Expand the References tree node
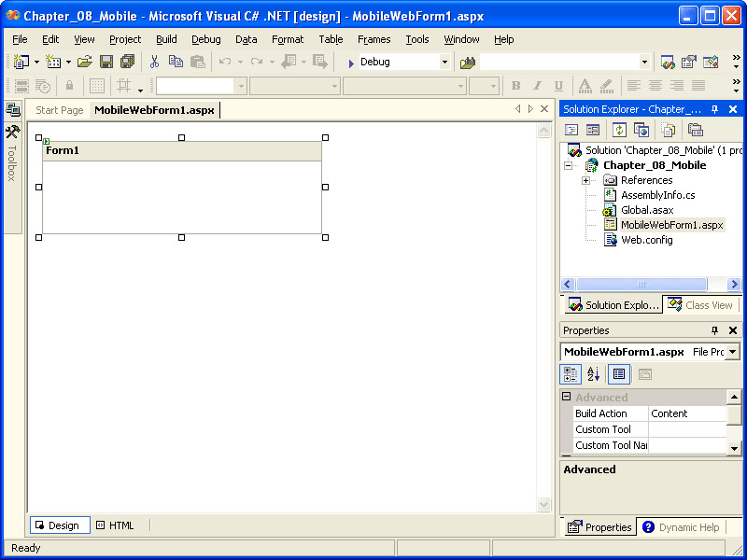 click(585, 180)
